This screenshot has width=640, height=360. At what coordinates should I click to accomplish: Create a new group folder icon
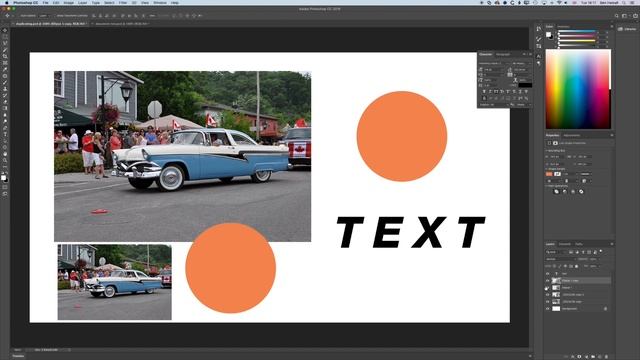[593, 357]
